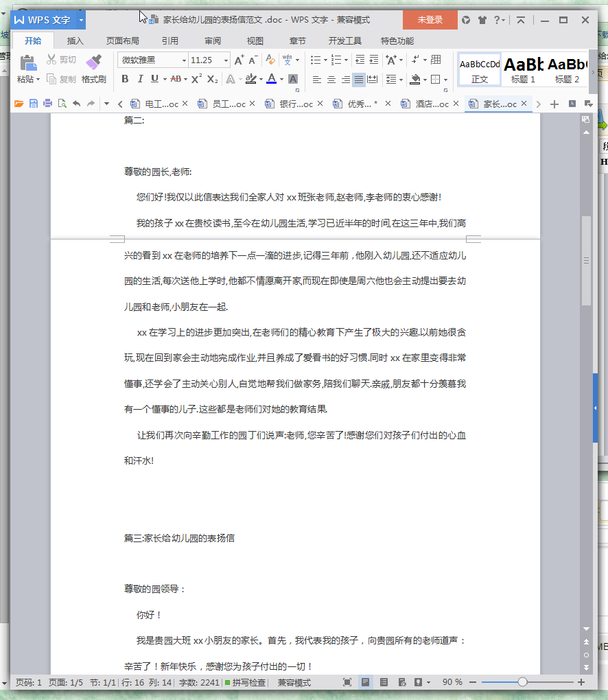
Task: Switch to outline view in status bar
Action: click(x=384, y=682)
